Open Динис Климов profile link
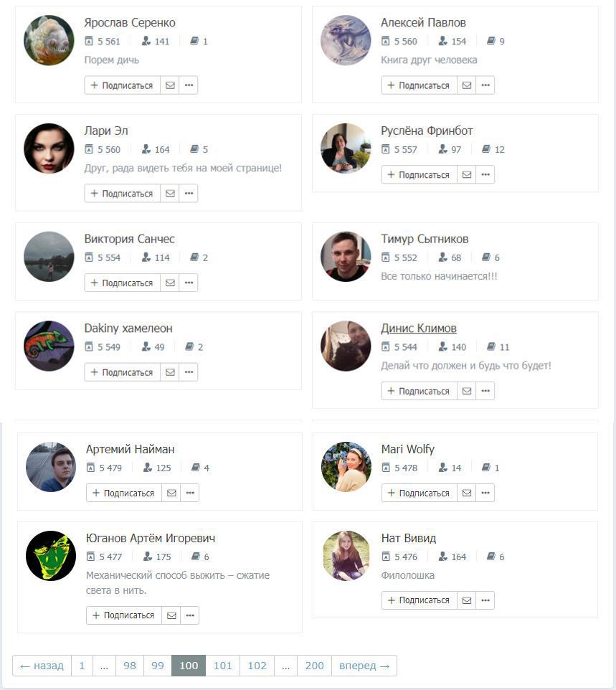 point(419,329)
